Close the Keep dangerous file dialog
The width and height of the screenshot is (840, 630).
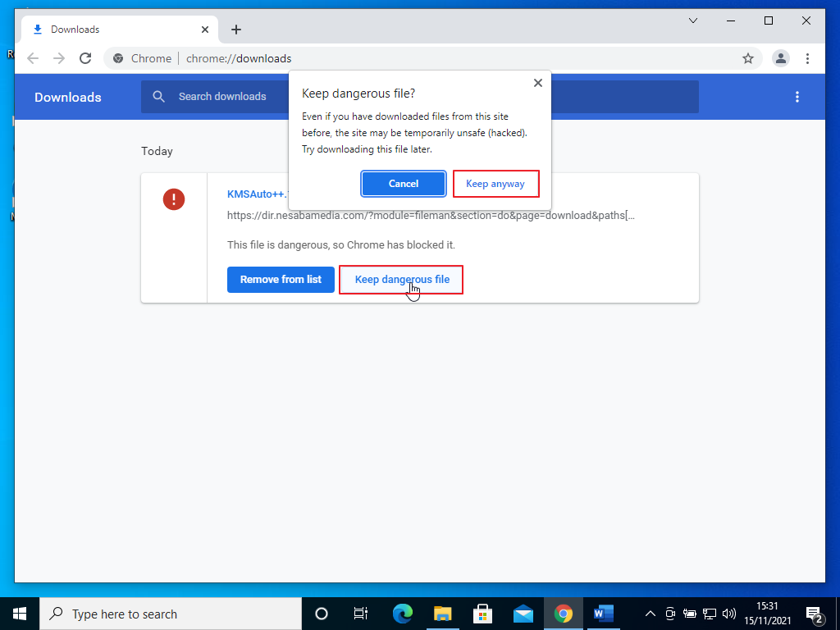point(538,83)
